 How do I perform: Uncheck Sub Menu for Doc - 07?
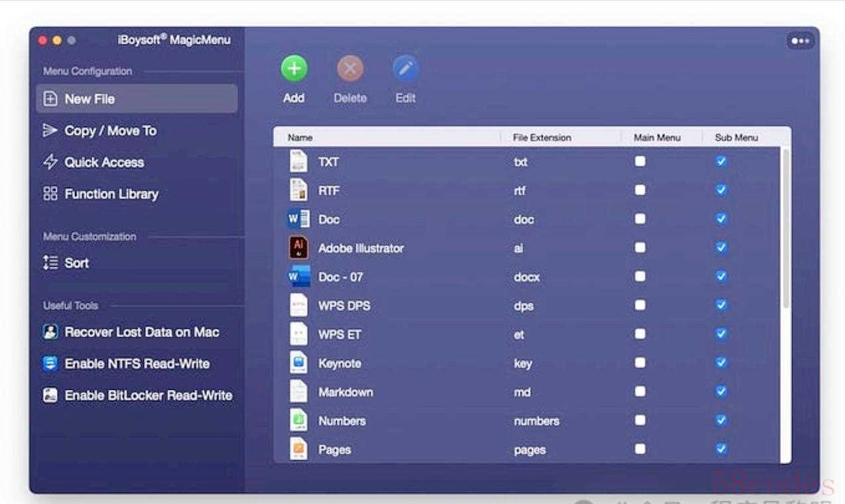(x=721, y=276)
